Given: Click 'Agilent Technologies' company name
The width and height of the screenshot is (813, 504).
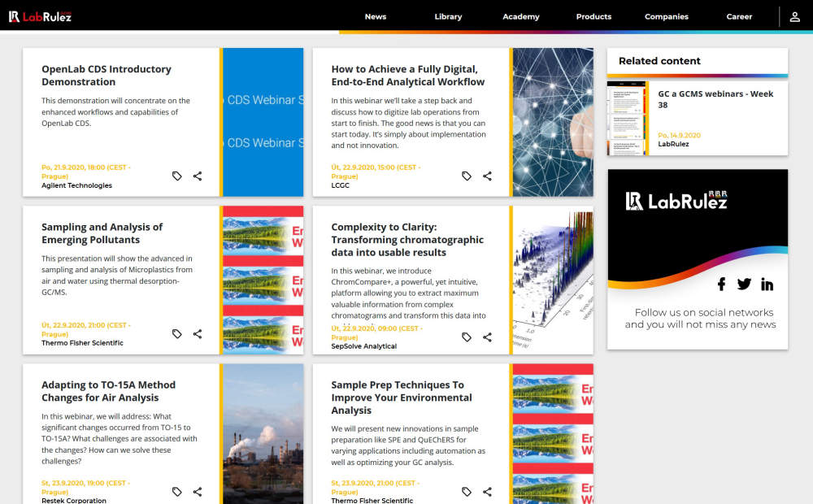Looking at the screenshot, I should point(76,185).
